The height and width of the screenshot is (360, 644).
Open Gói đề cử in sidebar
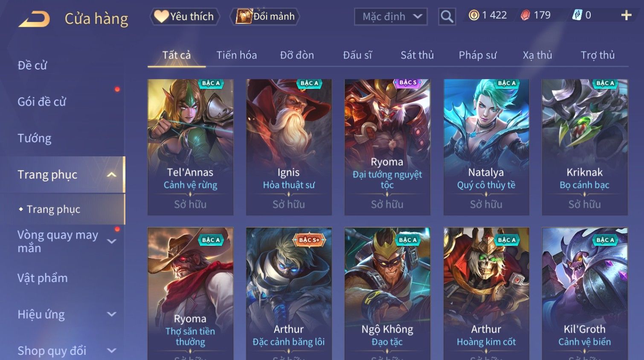[x=42, y=102]
